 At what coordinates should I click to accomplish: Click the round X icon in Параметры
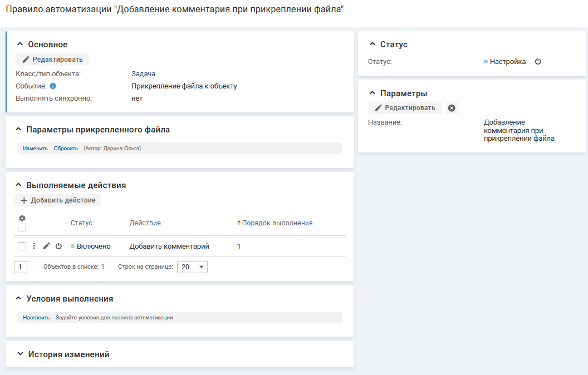pos(452,108)
